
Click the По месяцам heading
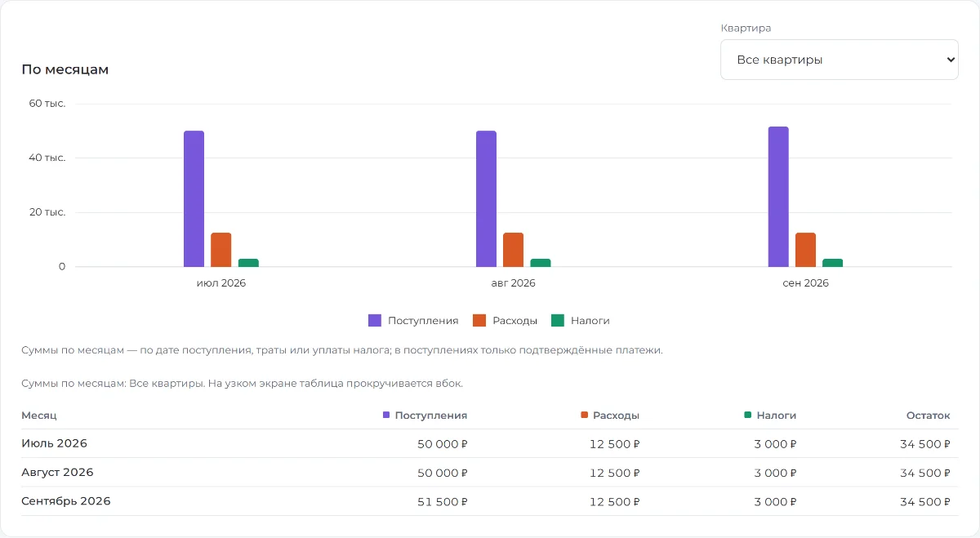point(65,69)
